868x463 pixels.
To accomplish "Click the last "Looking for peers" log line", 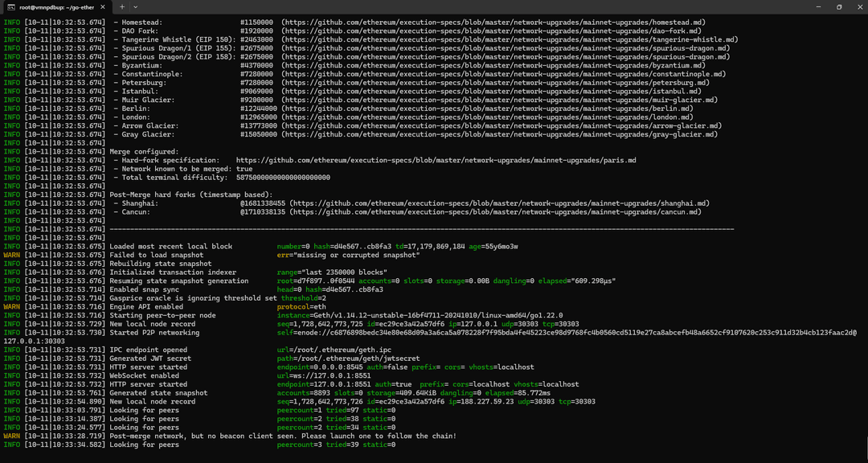I will (x=144, y=445).
